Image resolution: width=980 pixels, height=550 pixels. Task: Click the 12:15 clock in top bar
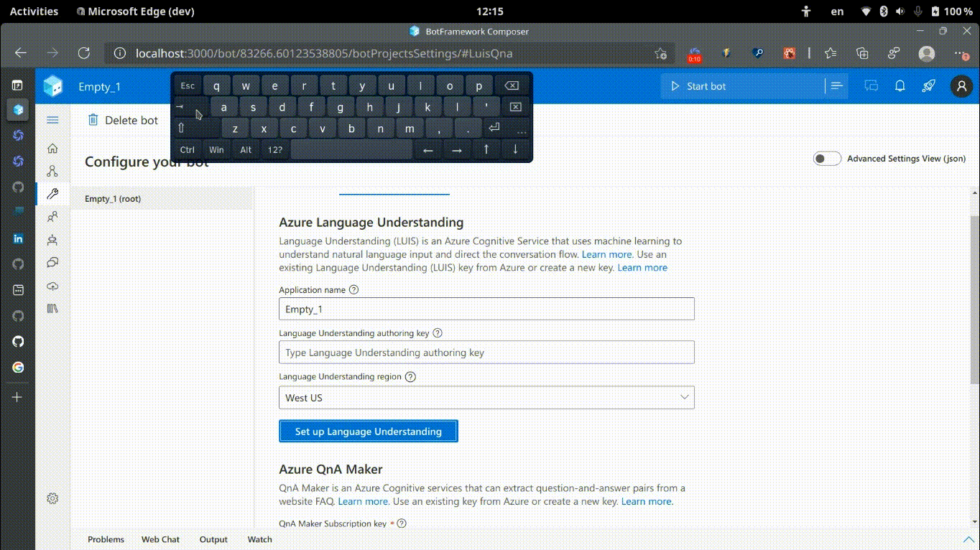click(x=489, y=11)
